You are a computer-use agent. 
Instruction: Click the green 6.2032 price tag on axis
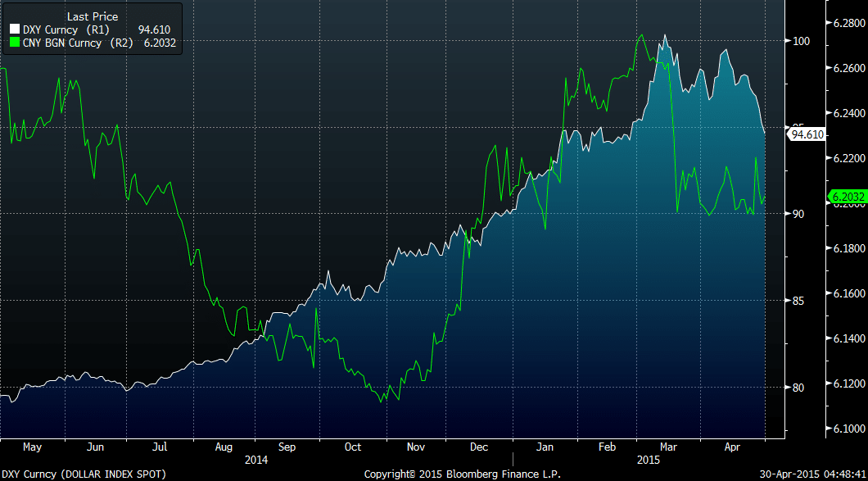[847, 197]
